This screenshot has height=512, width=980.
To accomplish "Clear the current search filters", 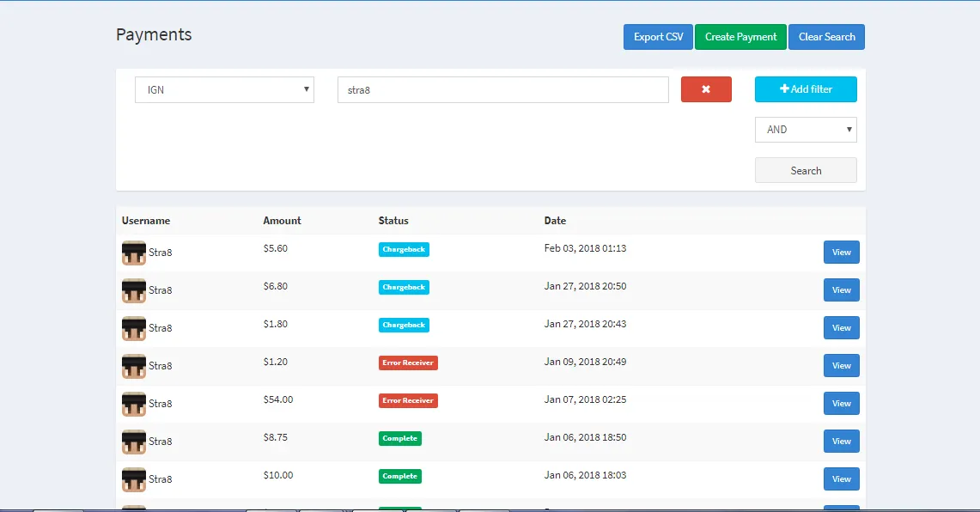I will pos(826,37).
